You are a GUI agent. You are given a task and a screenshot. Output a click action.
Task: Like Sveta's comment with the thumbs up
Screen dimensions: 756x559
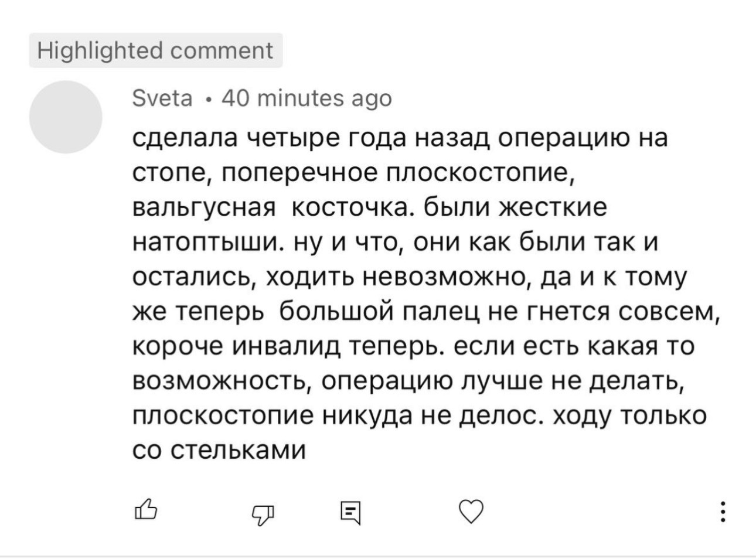click(x=147, y=510)
